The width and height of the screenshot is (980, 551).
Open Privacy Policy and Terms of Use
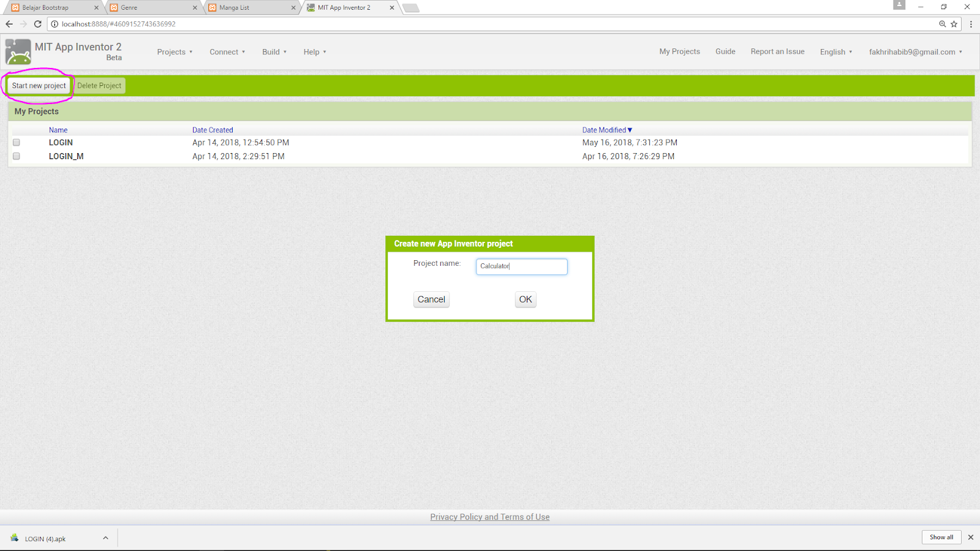[490, 517]
